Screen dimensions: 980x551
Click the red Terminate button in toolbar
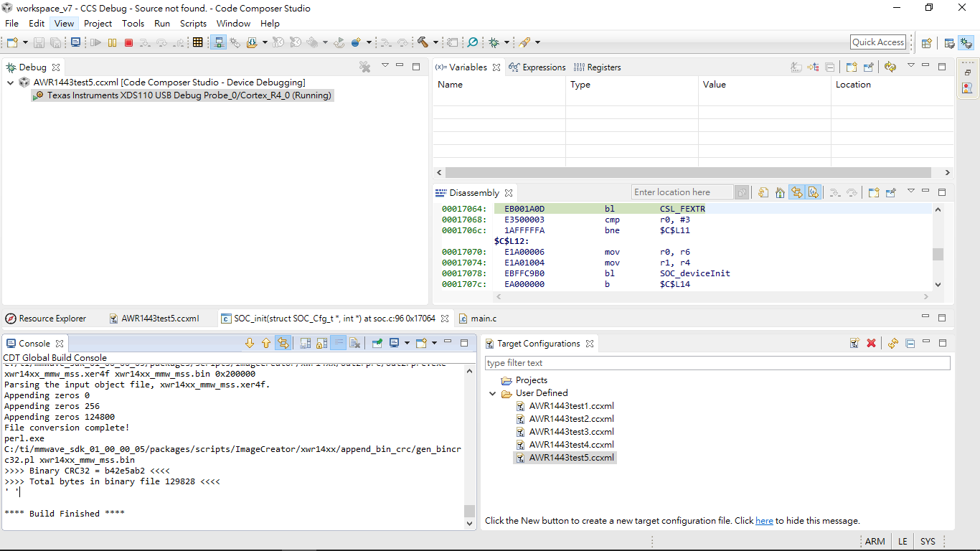(129, 43)
